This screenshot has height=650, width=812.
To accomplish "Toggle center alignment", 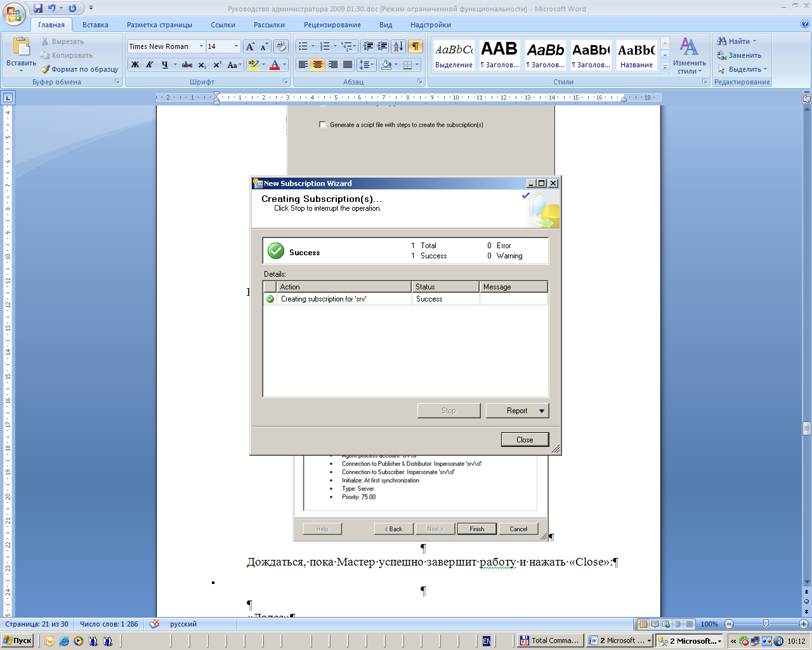I will tap(318, 65).
